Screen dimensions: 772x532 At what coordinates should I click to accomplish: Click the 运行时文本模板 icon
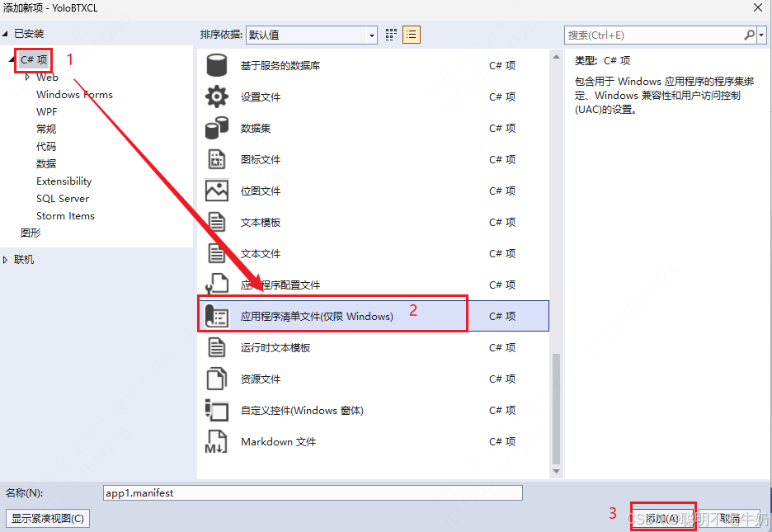(217, 347)
